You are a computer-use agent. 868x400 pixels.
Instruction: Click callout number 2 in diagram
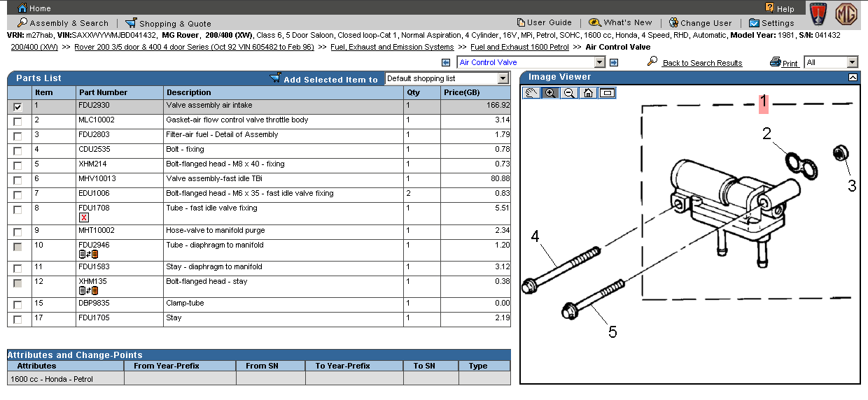coord(767,133)
